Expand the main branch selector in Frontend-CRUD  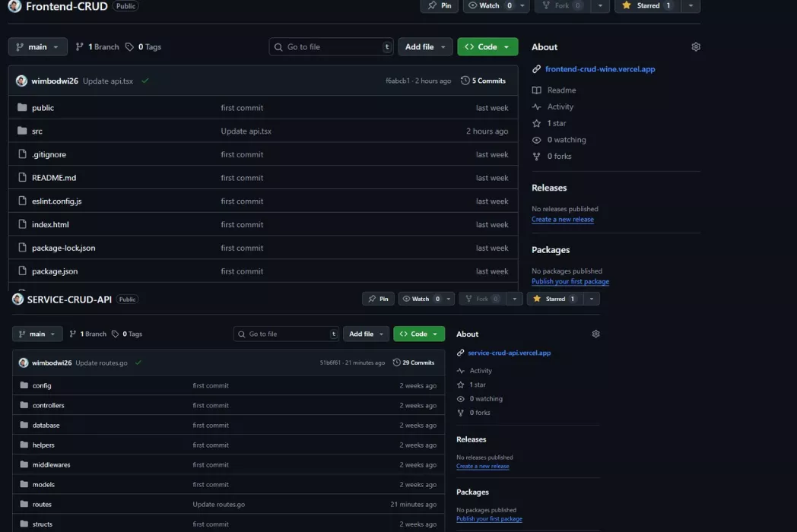[37, 47]
